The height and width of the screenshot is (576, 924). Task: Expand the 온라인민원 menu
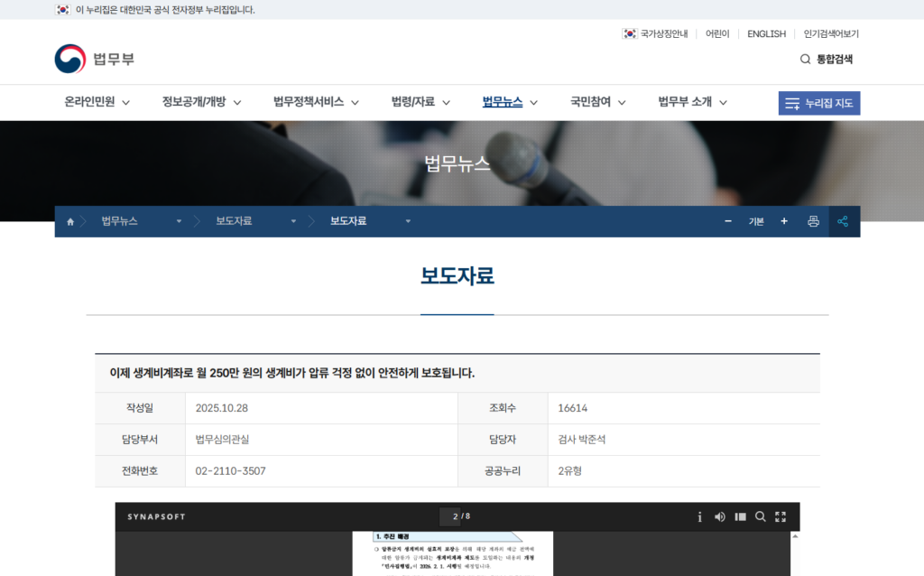pos(97,102)
